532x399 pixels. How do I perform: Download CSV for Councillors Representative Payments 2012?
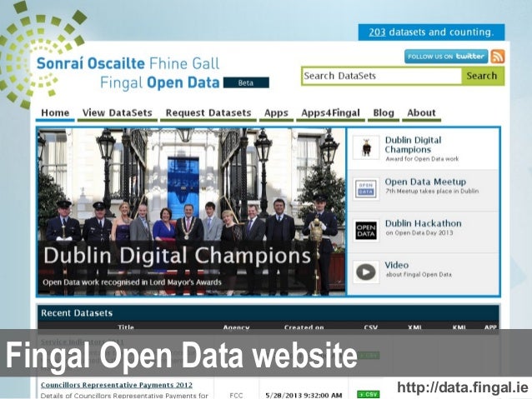368,394
